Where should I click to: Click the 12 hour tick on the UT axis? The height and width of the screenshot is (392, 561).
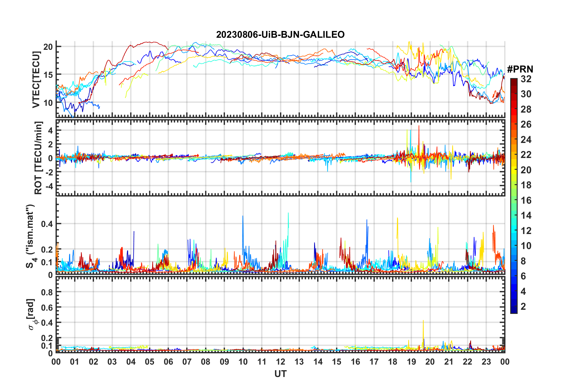tap(280, 362)
